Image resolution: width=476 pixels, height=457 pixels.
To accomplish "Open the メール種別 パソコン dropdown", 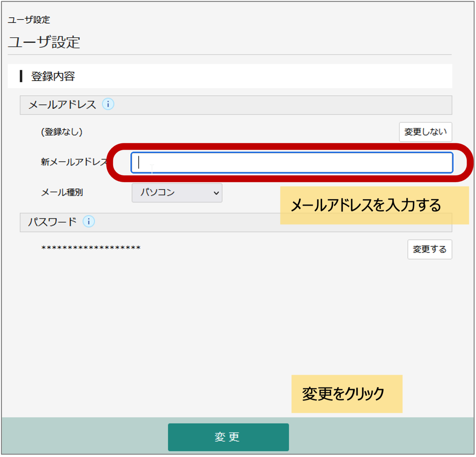I will 177,193.
